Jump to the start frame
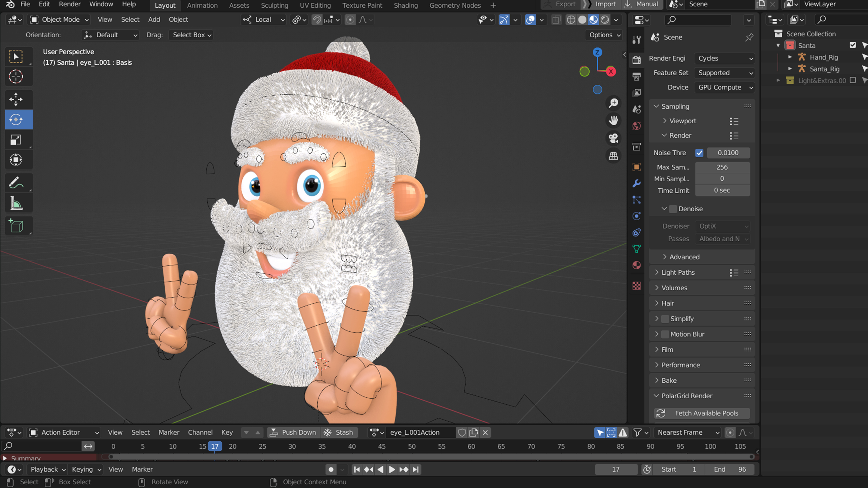This screenshot has height=488, width=868. [x=357, y=469]
